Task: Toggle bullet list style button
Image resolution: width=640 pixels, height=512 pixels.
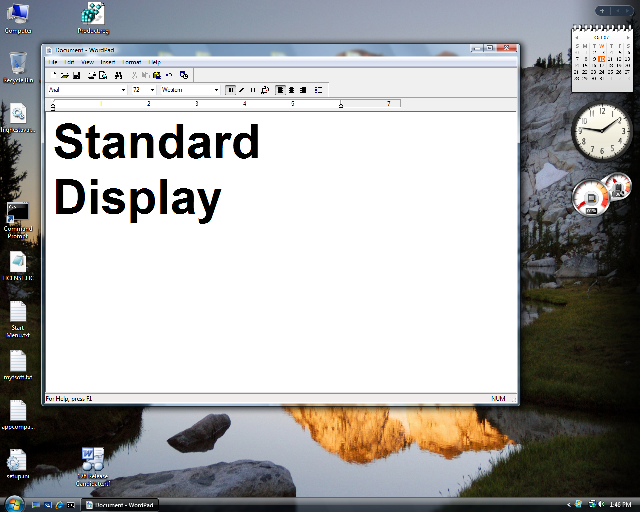Action: 319,90
